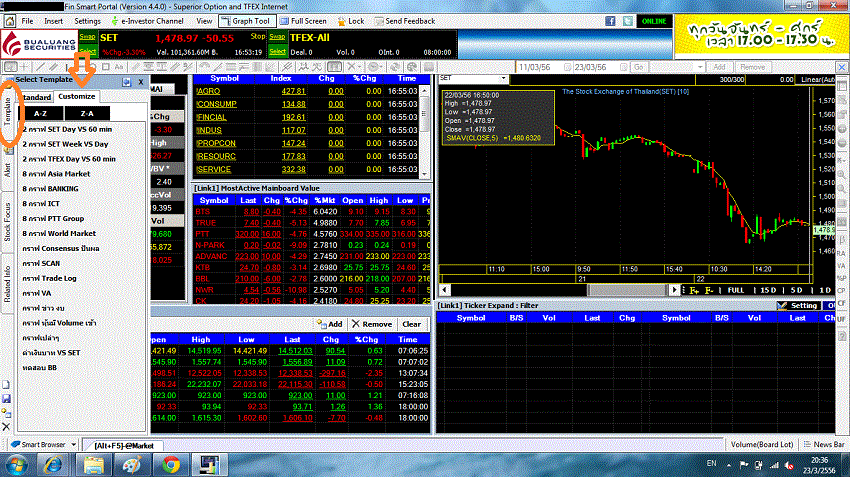The width and height of the screenshot is (850, 477).
Task: Click chart scrollbar right arrow
Action: pos(674,290)
